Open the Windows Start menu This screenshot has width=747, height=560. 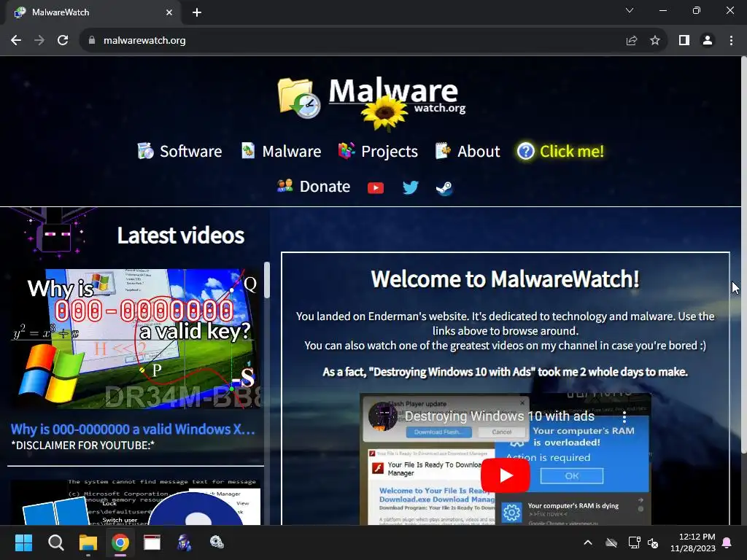[x=23, y=542]
